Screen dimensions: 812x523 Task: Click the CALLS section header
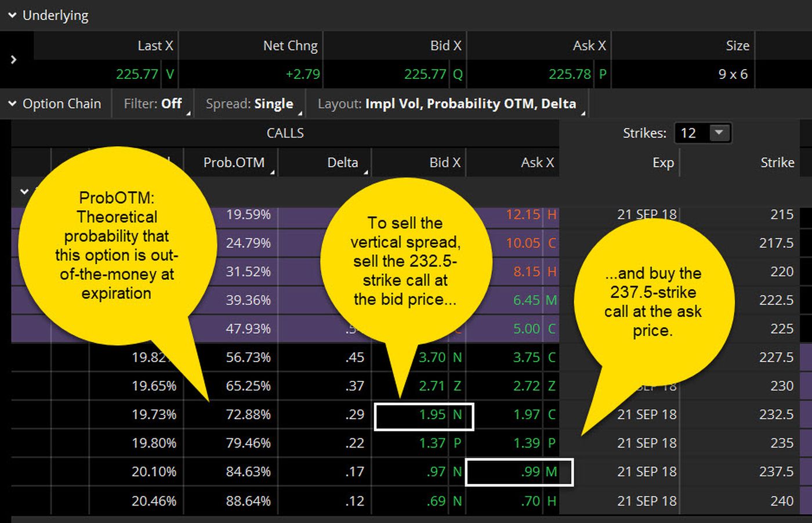point(285,133)
